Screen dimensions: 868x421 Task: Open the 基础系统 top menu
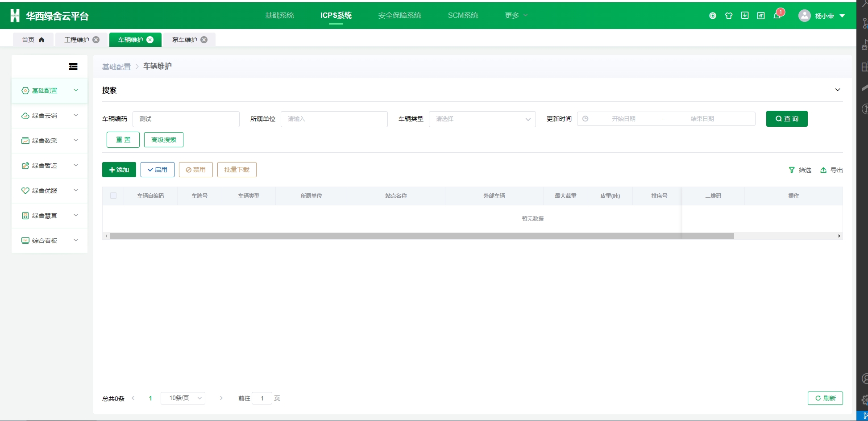click(x=279, y=15)
